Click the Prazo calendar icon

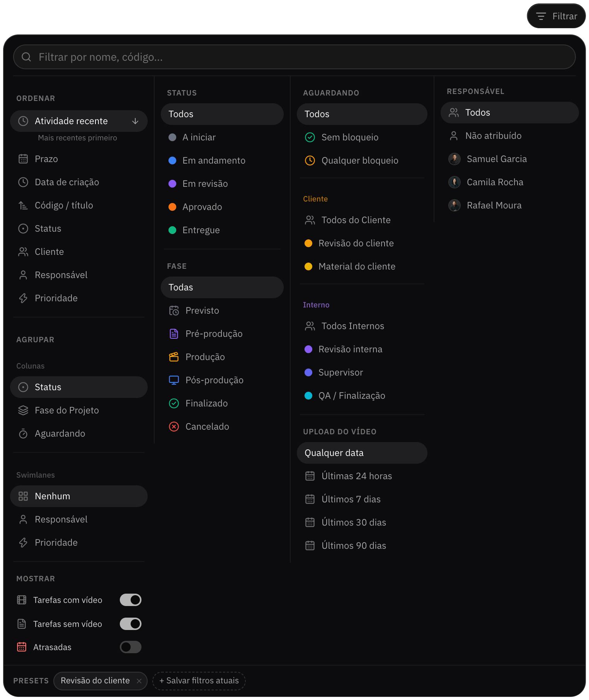coord(23,159)
